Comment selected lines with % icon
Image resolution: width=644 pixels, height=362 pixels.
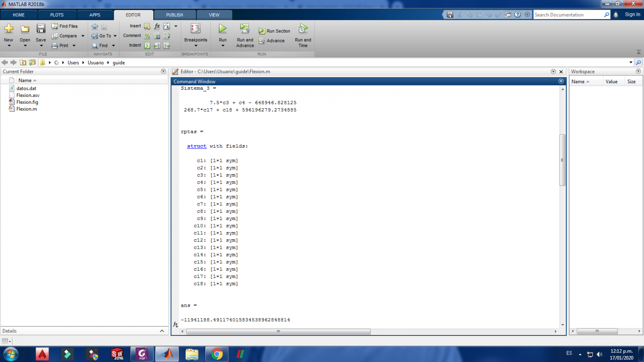(x=147, y=36)
